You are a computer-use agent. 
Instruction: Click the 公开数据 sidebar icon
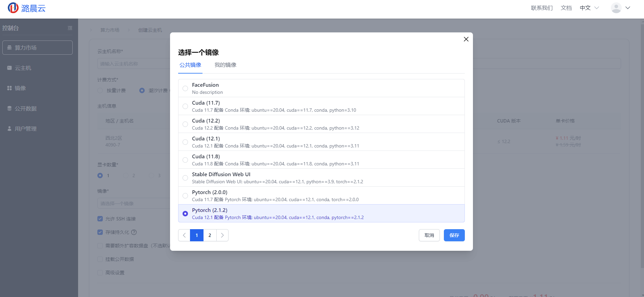tap(9, 108)
